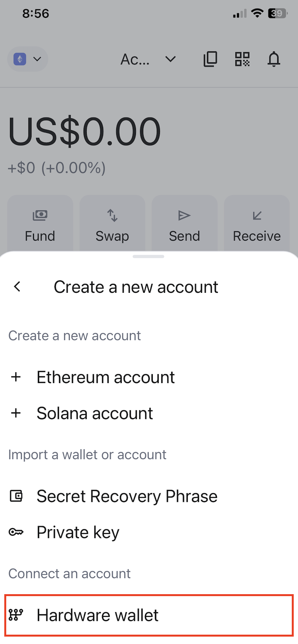This screenshot has height=644, width=298.
Task: Tap the US$0.00 balance amount
Action: pyautogui.click(x=84, y=132)
